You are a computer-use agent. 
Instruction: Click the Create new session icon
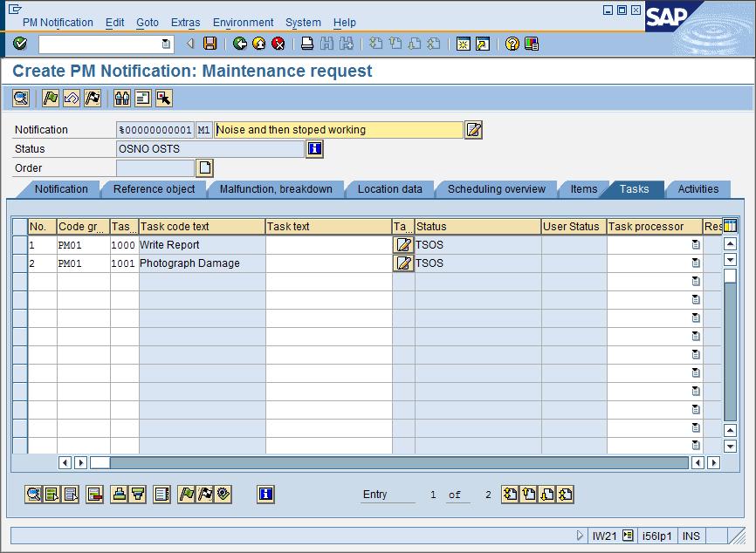(464, 44)
